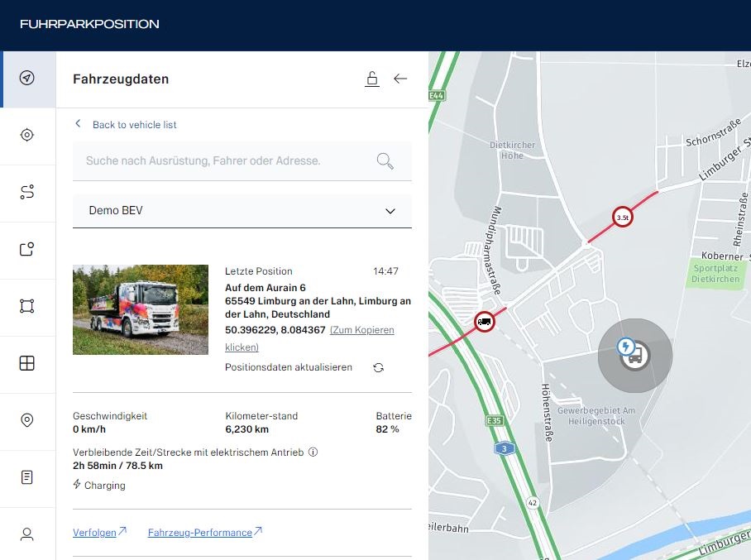Click the charging vehicle marker on map
The width and height of the screenshot is (751, 560).
coord(634,356)
